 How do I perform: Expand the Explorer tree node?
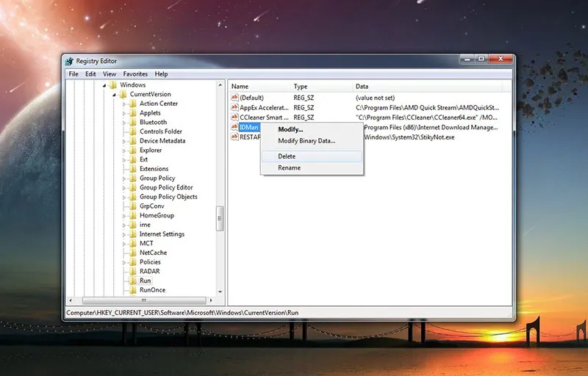click(124, 151)
